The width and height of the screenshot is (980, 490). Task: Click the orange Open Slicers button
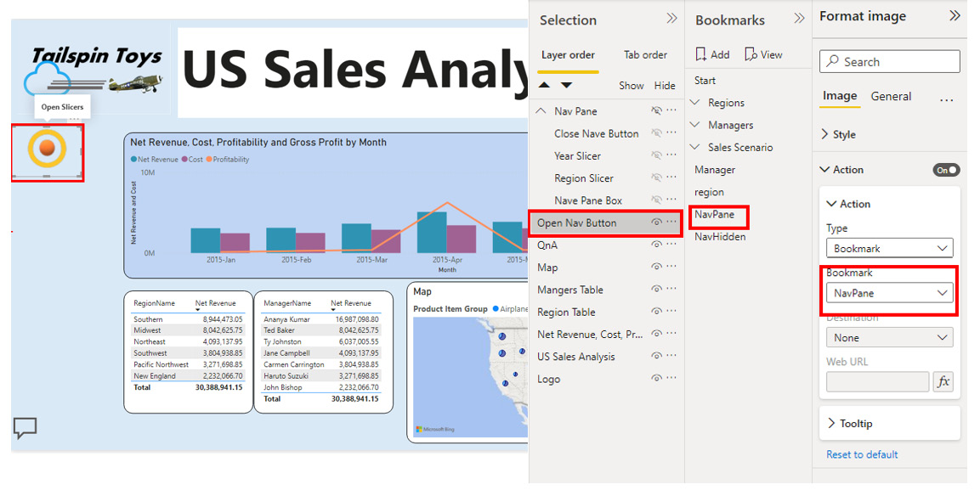pyautogui.click(x=48, y=148)
